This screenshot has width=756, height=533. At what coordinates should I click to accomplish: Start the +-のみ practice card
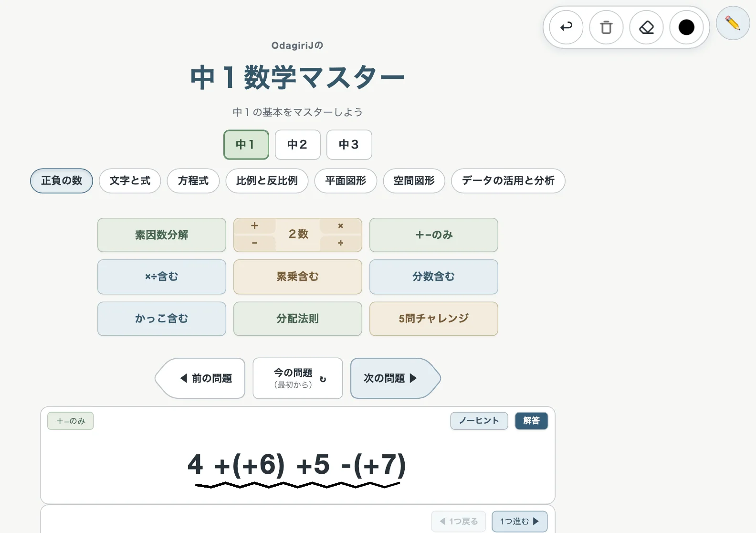coord(434,235)
